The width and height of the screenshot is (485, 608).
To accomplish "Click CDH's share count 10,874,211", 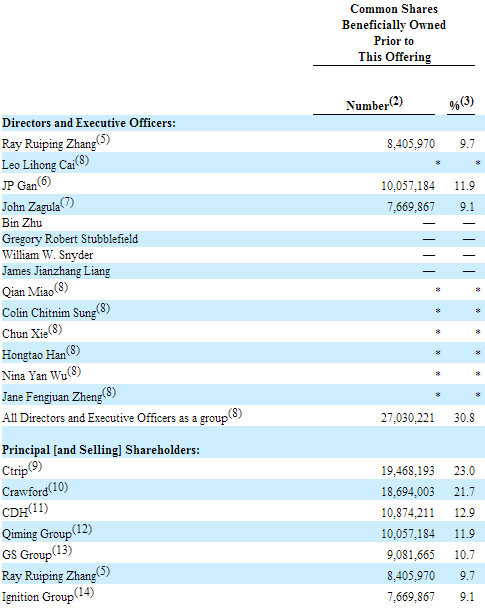I will (x=408, y=513).
